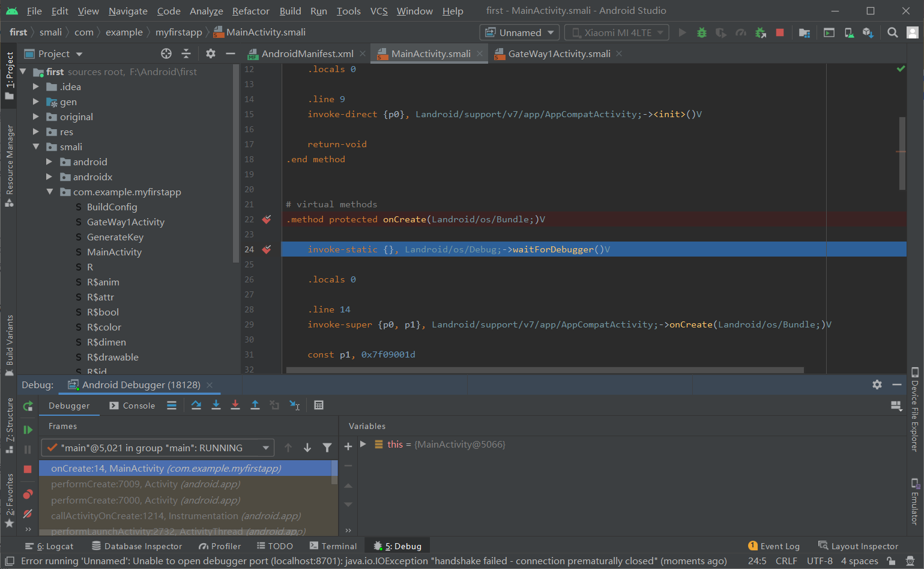Open Database Inspector tool window
924x569 pixels.
[x=137, y=546]
